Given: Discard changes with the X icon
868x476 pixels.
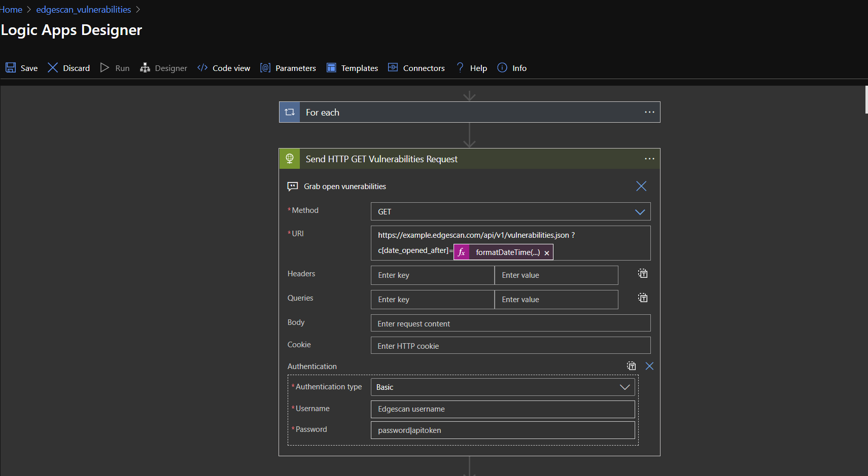Looking at the screenshot, I should tap(53, 67).
